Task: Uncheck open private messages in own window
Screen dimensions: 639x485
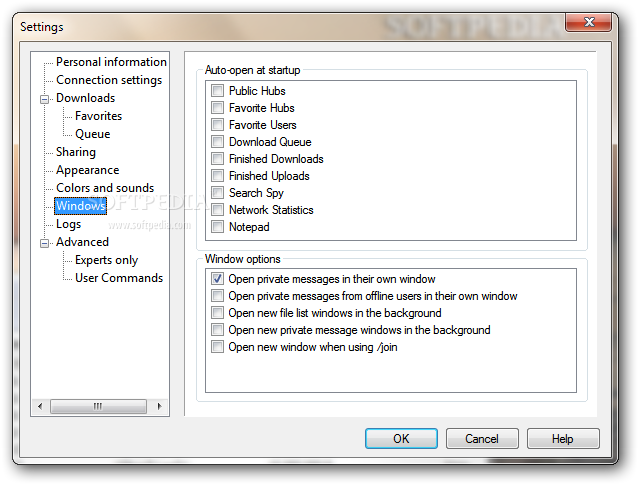Action: 217,278
